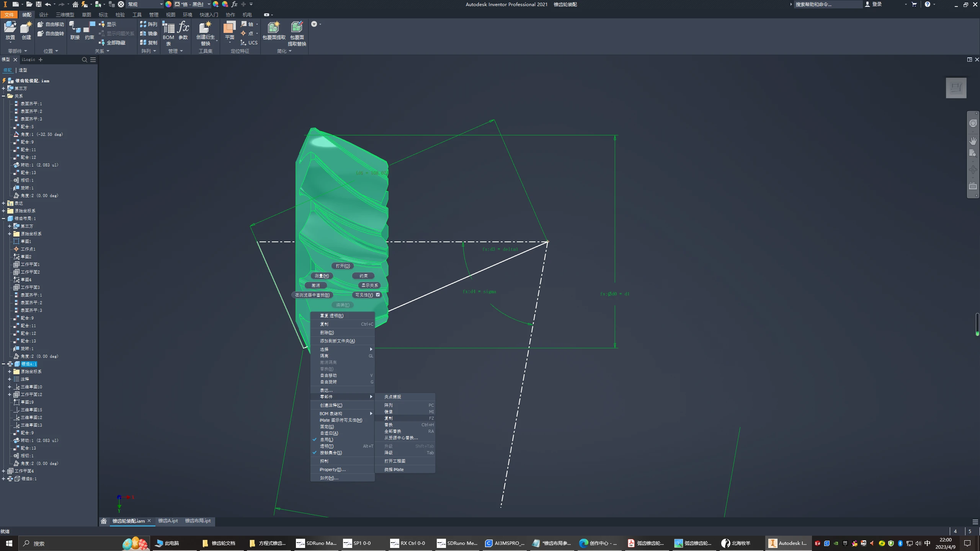Click 打开(O) marking menu button
This screenshot has width=980, height=551.
click(343, 266)
